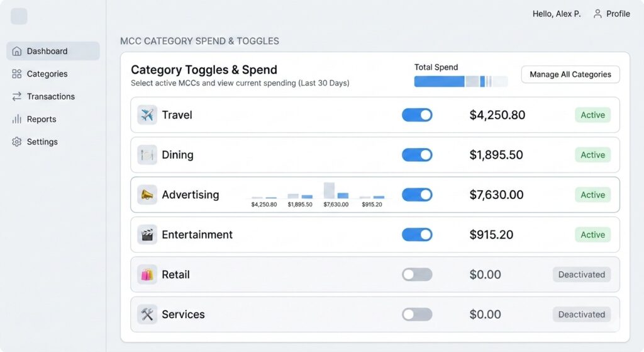Viewport: 644px width, 352px height.
Task: Turn off the Entertainment toggle
Action: click(417, 235)
